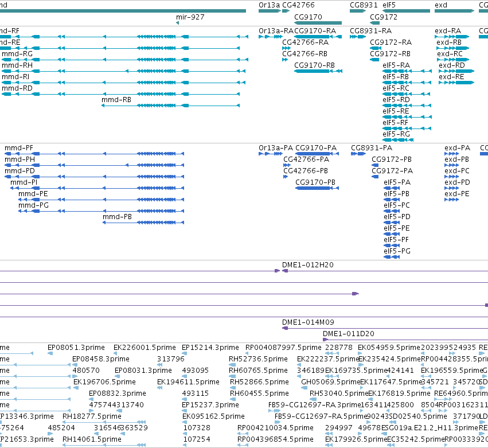Screen dimensions: 488x448
Task: Click protein label mmd-PI
Action: coord(24,182)
